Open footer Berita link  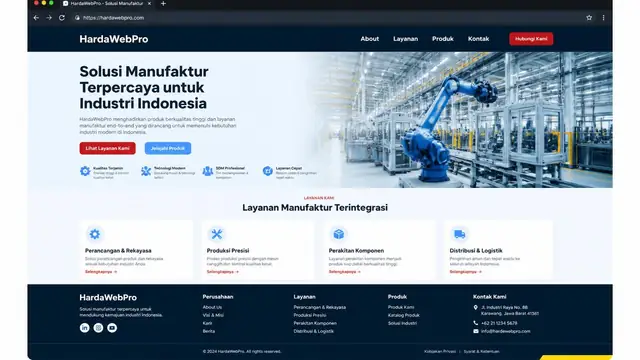click(x=209, y=331)
